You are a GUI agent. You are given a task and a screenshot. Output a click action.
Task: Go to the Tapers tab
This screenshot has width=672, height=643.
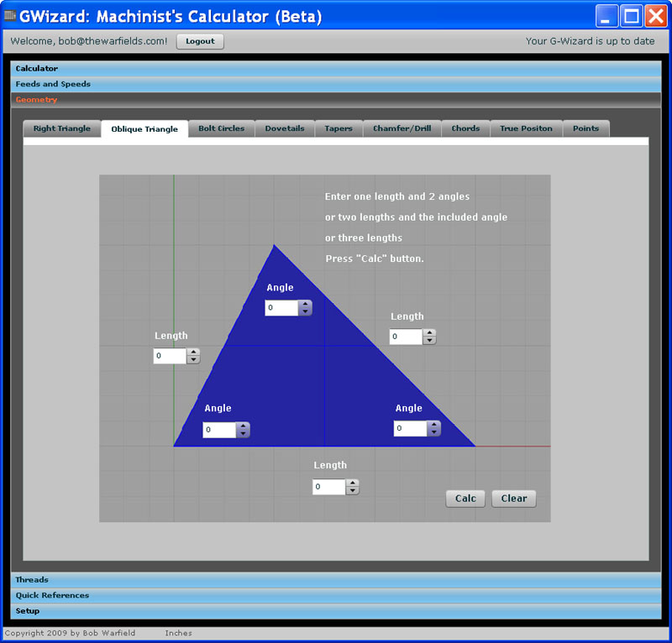pyautogui.click(x=339, y=128)
